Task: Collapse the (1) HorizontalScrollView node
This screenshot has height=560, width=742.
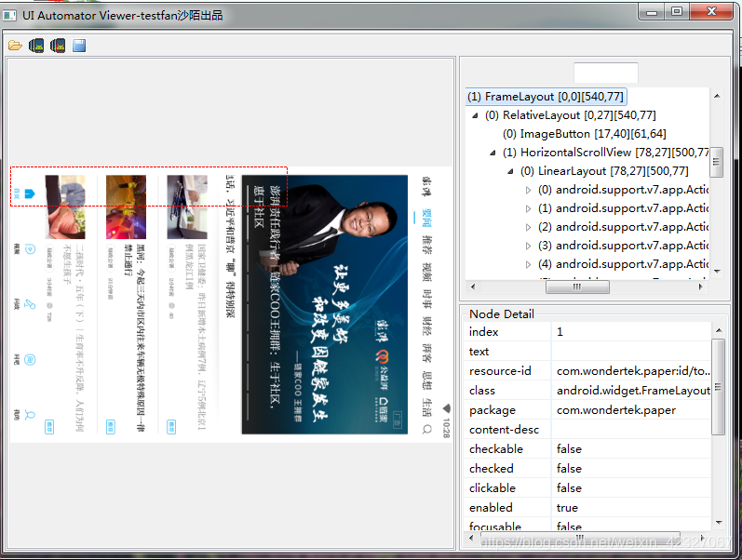Action: click(492, 153)
